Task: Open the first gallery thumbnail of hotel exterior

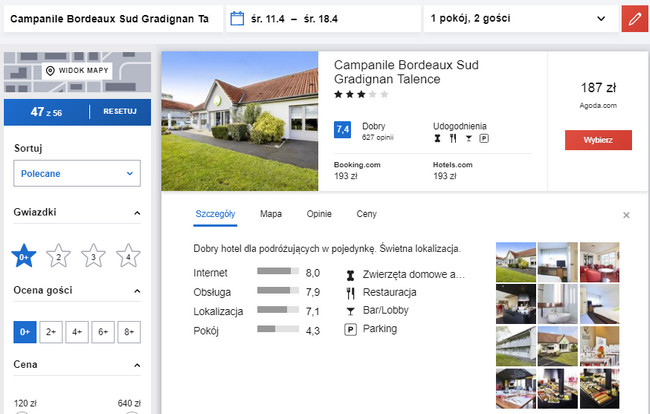Action: tap(516, 262)
